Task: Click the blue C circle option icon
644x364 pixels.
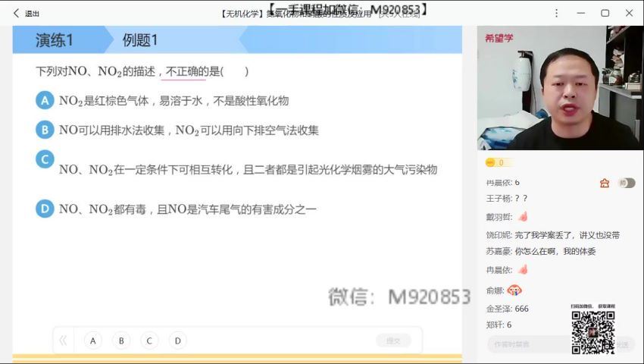Action: (x=45, y=159)
